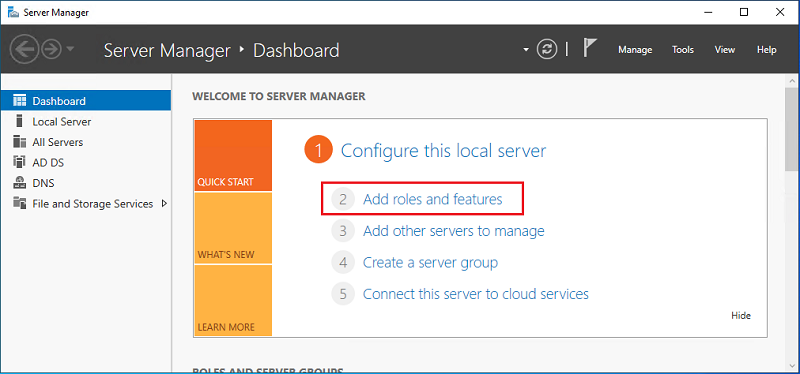Open the navigation history dropdown arrow
The height and width of the screenshot is (374, 800).
coord(70,49)
